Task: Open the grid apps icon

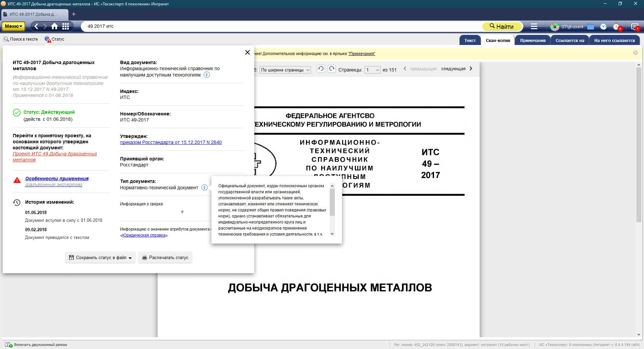Action: pos(66,26)
